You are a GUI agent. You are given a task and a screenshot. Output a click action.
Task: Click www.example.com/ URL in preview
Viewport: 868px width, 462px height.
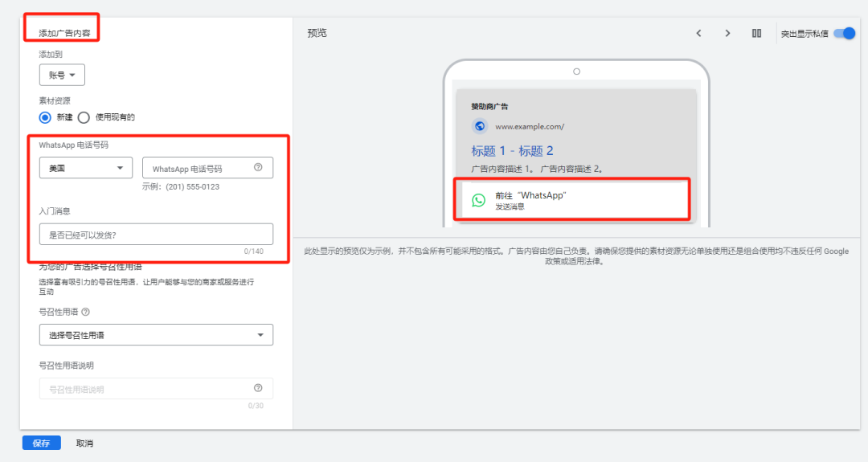530,127
